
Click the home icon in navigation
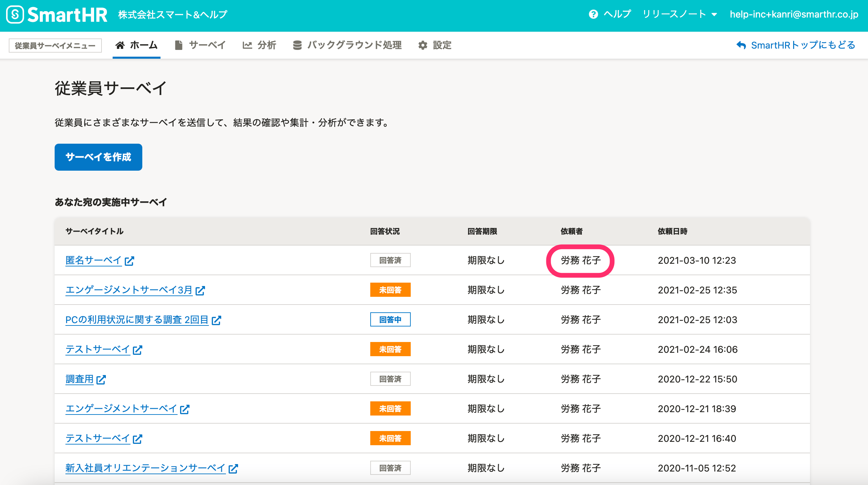pyautogui.click(x=120, y=45)
